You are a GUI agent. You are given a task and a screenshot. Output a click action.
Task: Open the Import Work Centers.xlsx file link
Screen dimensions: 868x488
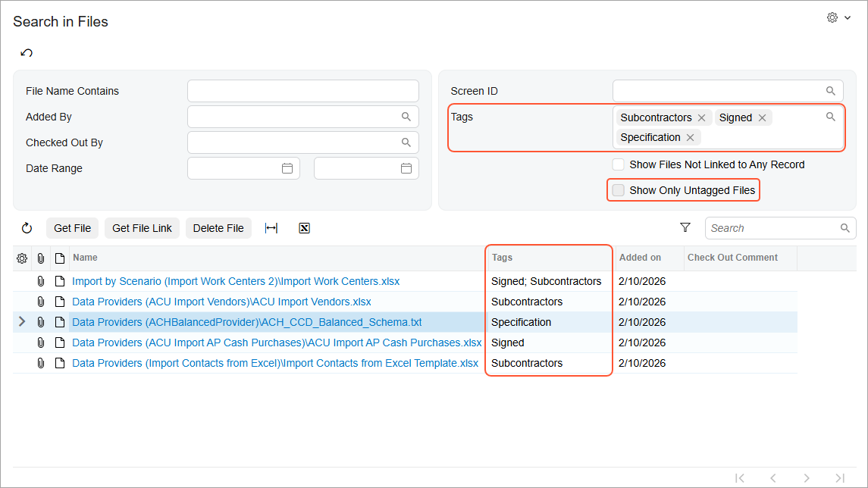coord(236,281)
